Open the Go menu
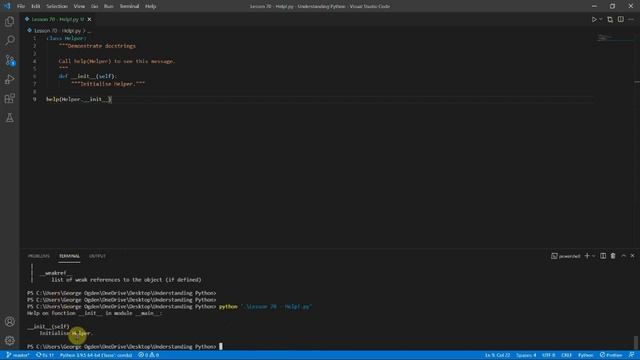The image size is (640, 360). click(94, 6)
